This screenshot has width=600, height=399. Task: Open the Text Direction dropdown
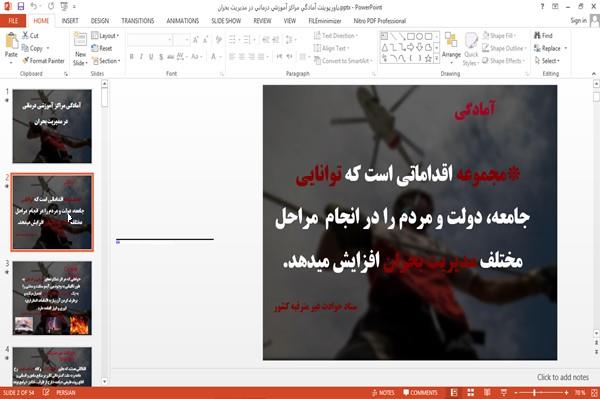pyautogui.click(x=336, y=36)
